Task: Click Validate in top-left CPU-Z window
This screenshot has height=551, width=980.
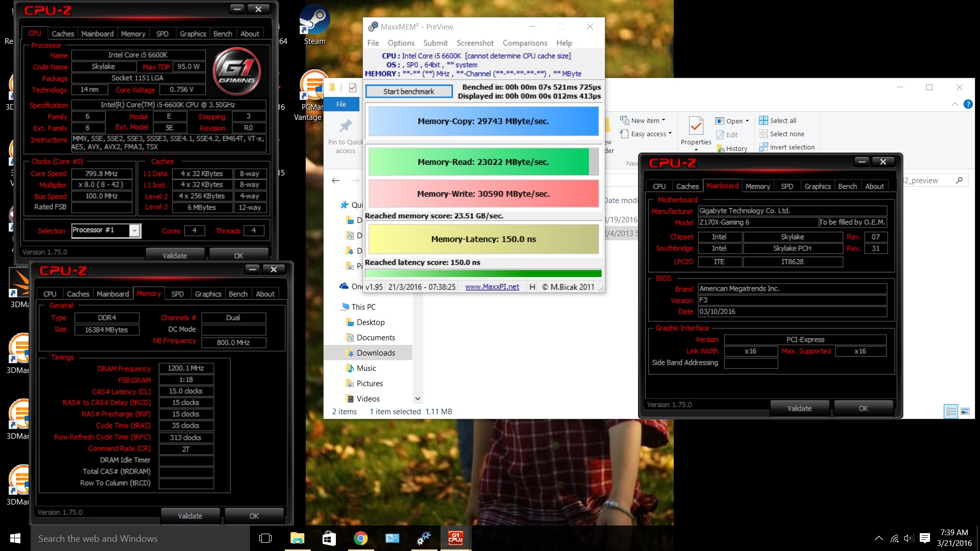Action: coord(175,255)
